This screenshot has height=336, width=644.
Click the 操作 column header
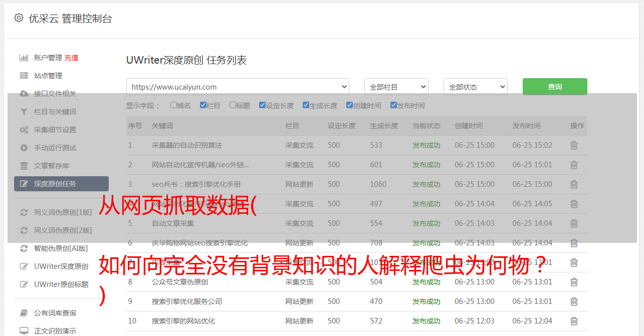pyautogui.click(x=577, y=126)
